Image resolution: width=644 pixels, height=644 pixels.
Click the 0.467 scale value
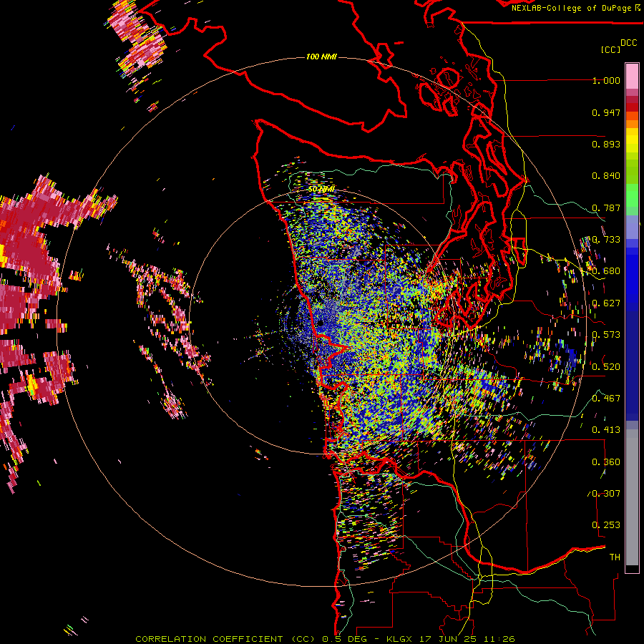pyautogui.click(x=606, y=398)
